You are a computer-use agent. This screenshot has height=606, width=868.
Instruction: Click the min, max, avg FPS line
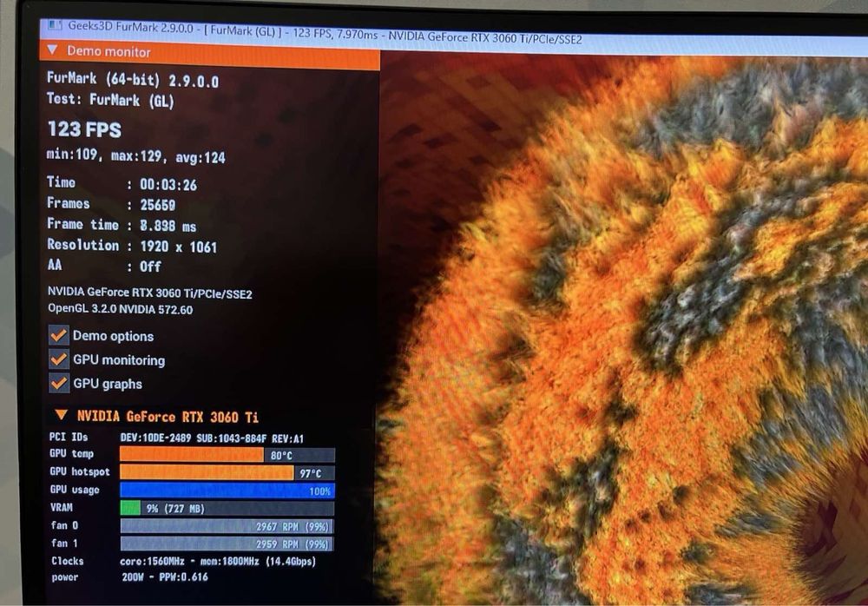[136, 155]
